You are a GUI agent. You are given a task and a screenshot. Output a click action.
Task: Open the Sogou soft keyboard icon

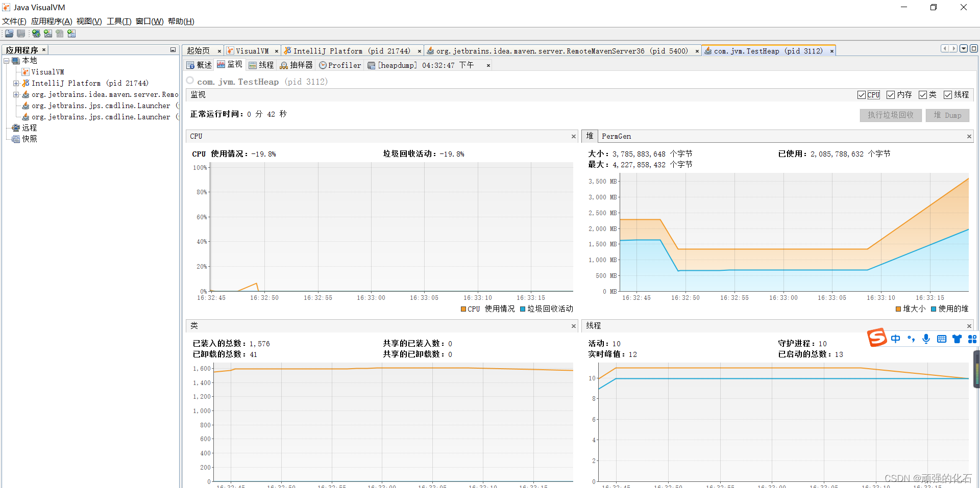coord(942,339)
